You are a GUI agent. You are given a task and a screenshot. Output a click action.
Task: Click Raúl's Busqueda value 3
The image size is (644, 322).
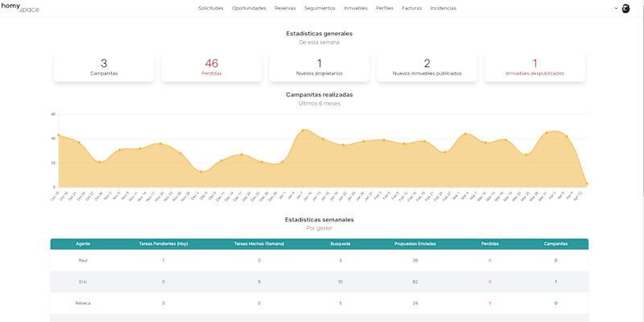click(x=341, y=260)
